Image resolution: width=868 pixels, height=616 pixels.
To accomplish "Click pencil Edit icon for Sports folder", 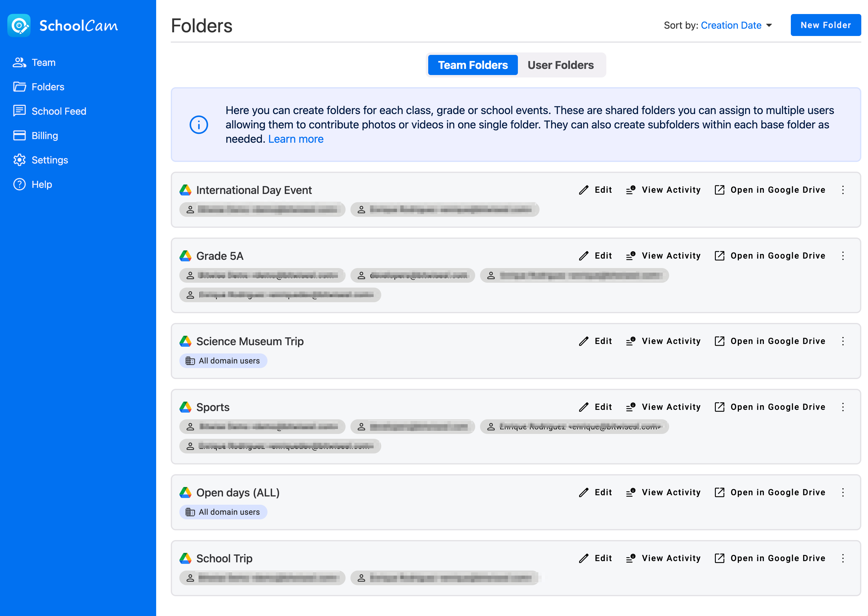I will (x=583, y=407).
